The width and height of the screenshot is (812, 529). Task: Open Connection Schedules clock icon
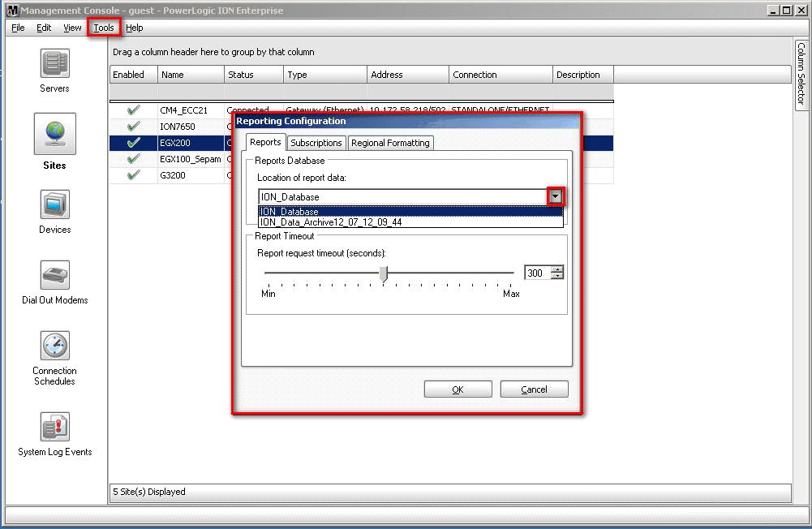point(55,346)
